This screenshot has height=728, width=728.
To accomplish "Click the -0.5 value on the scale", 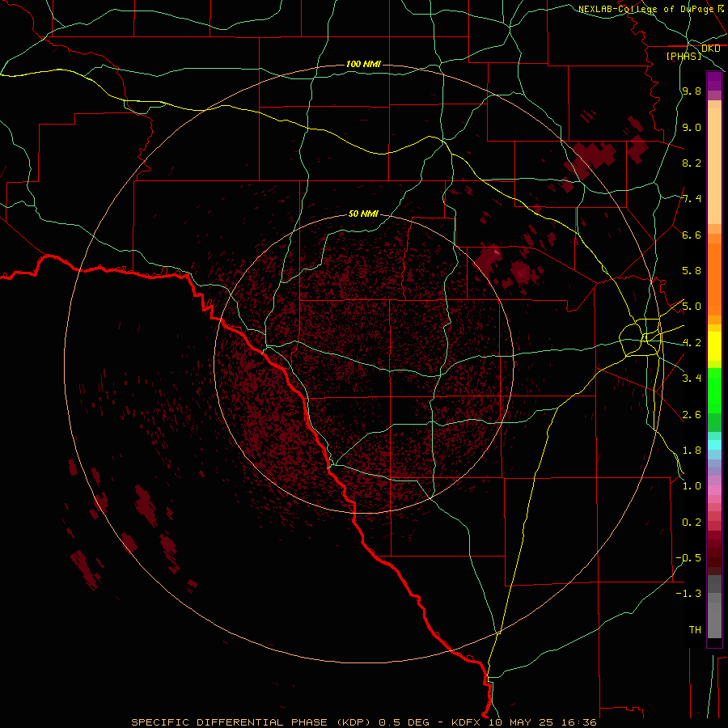I will point(688,558).
